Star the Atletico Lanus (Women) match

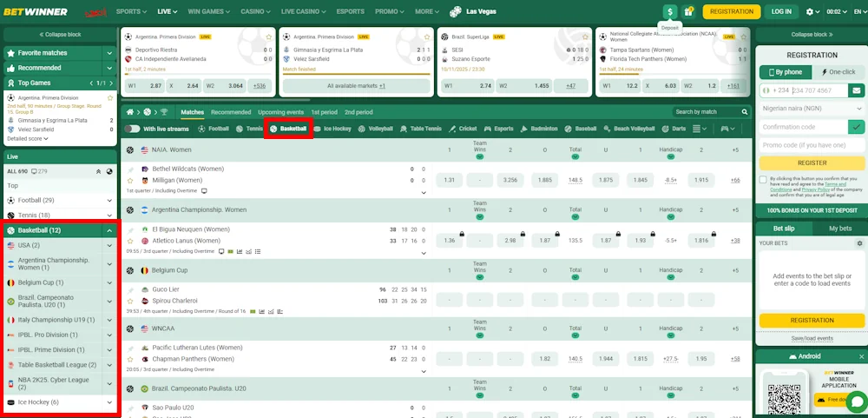[x=130, y=241]
